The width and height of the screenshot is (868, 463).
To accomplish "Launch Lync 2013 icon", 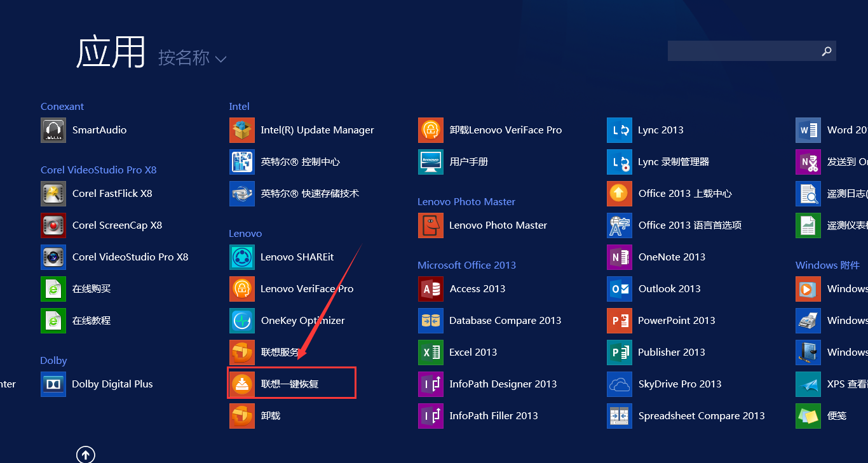I will pos(620,130).
